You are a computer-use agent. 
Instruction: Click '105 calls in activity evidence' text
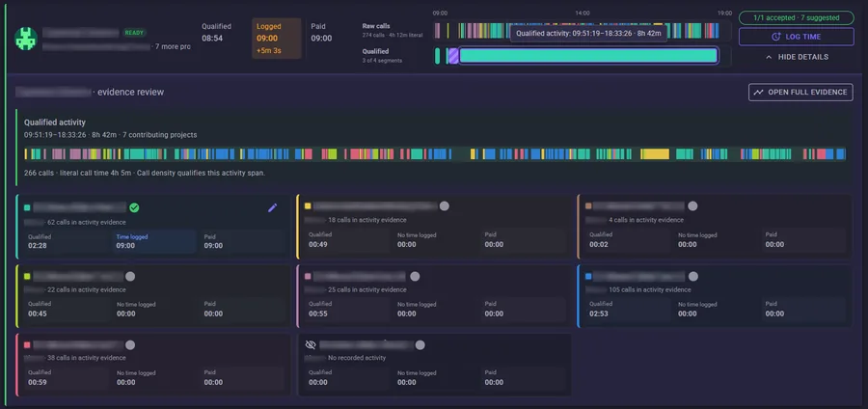pos(650,289)
